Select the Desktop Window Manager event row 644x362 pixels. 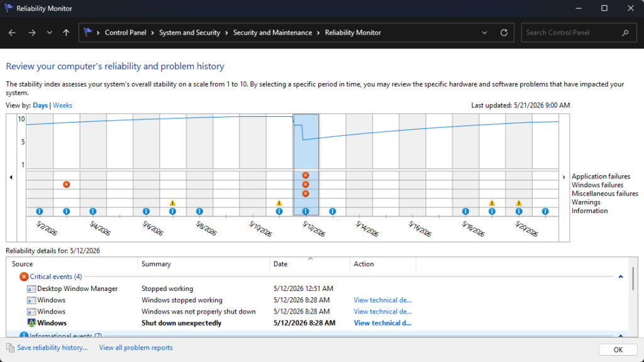point(317,288)
